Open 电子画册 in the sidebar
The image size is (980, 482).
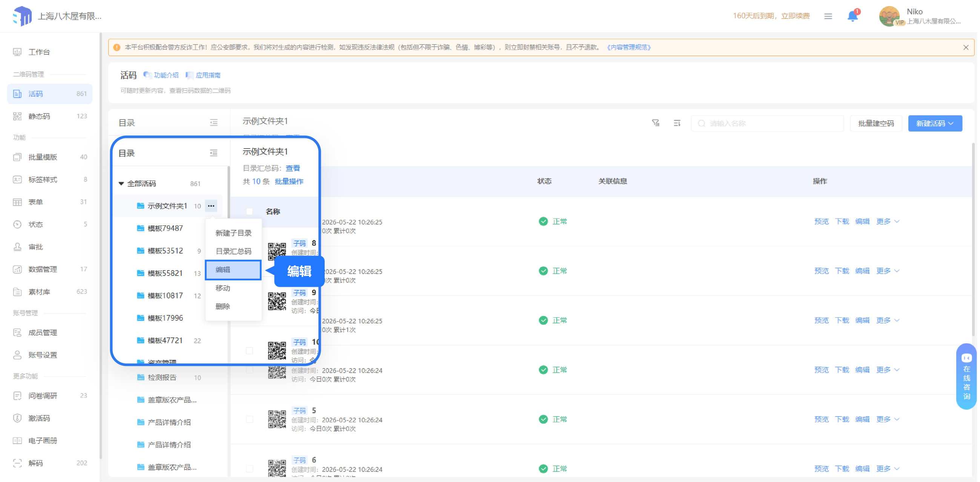pyautogui.click(x=49, y=441)
